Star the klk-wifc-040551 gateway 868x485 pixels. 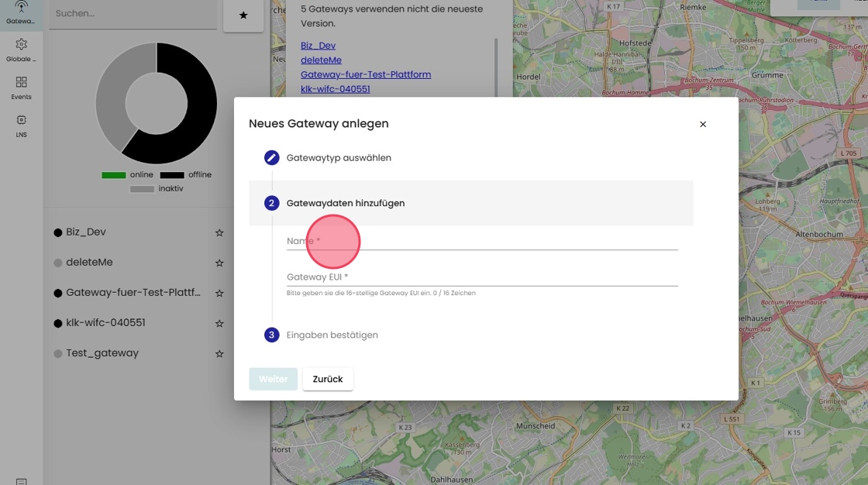(219, 323)
